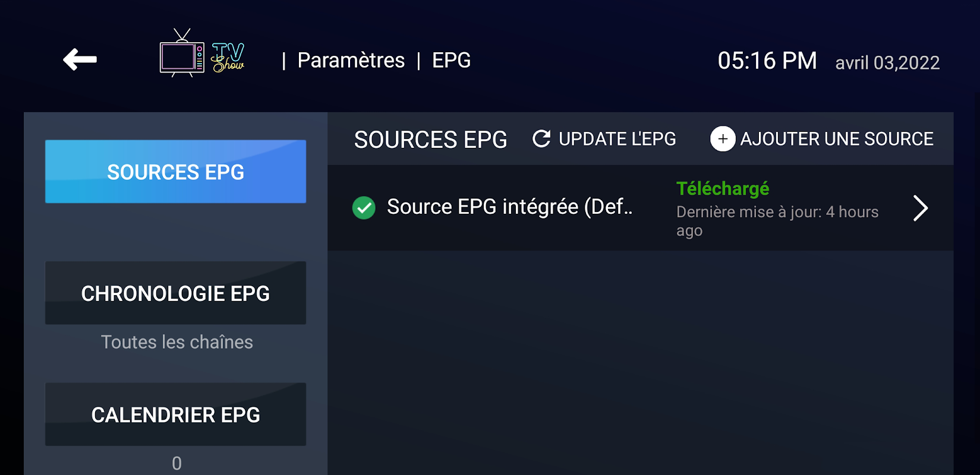Expand the source row with the right chevron

[x=920, y=208]
